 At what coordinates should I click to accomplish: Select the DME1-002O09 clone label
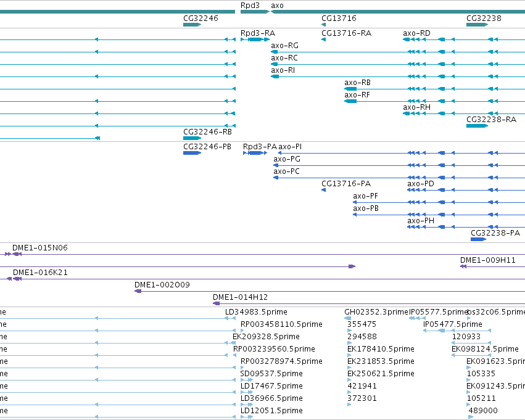tap(162, 285)
